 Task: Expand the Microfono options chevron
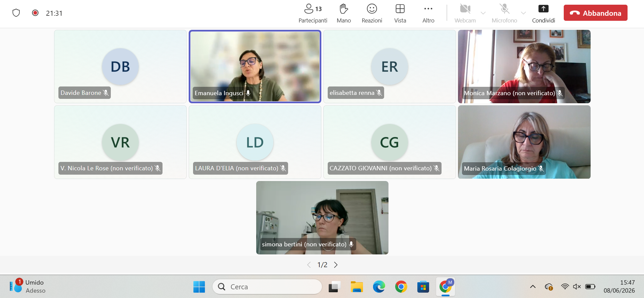(x=523, y=13)
